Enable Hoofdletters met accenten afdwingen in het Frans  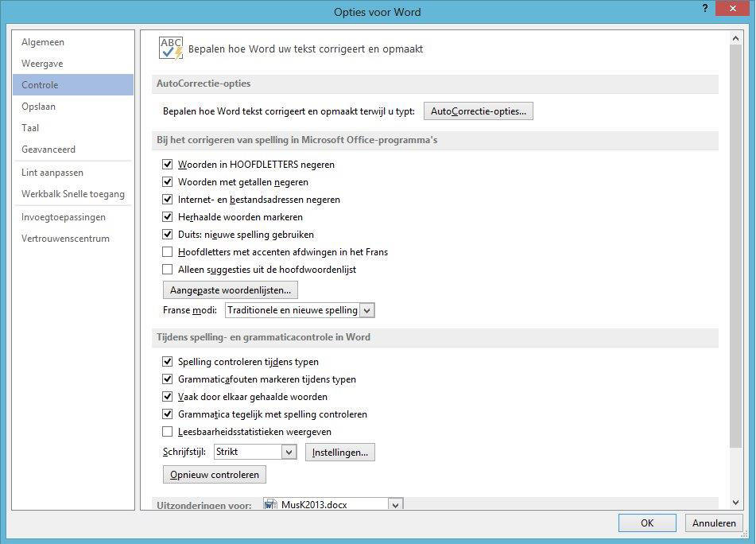167,252
